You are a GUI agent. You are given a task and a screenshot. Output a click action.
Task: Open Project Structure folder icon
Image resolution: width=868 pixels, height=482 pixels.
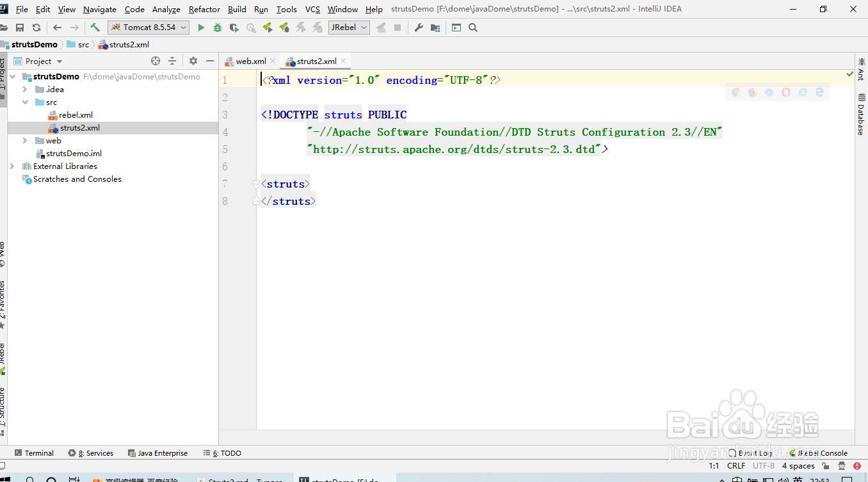[435, 28]
